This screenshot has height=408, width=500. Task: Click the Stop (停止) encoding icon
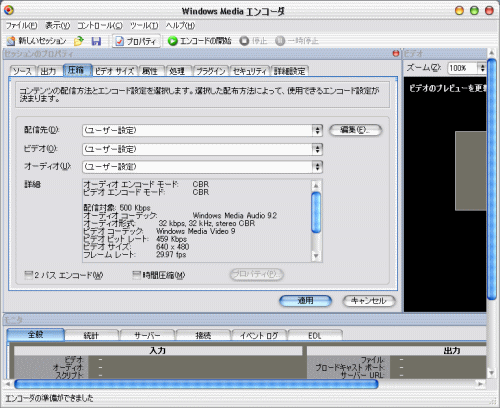(x=244, y=41)
